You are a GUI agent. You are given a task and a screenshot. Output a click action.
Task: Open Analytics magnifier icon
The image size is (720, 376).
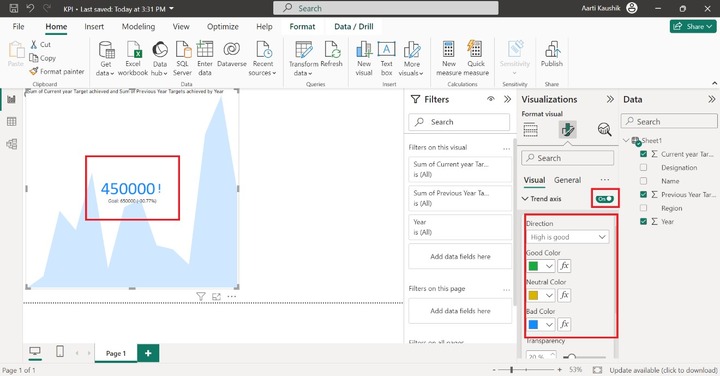pyautogui.click(x=604, y=130)
